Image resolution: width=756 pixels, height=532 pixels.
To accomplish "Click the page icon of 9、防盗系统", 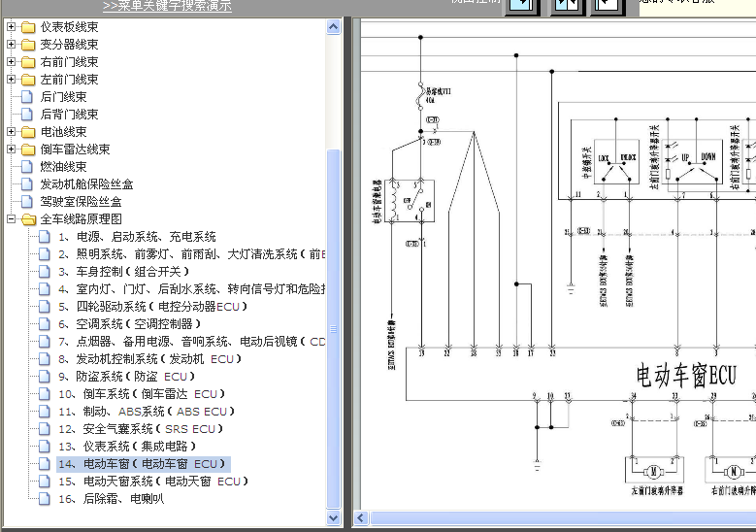I will click(x=45, y=377).
